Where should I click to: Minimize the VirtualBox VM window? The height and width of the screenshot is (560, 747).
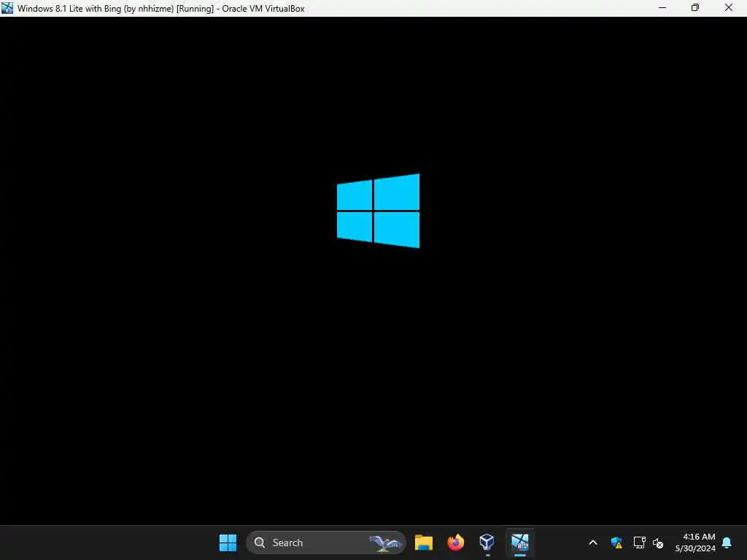pos(662,8)
